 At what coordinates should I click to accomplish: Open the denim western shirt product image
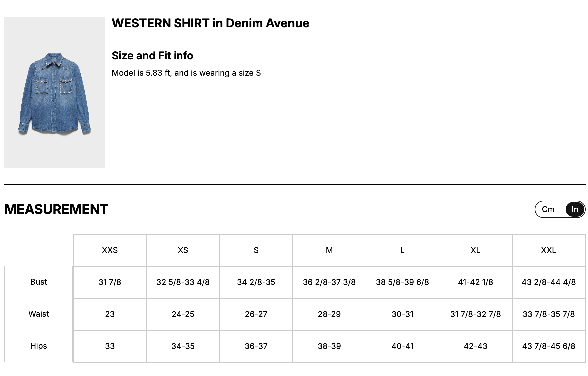click(x=55, y=93)
